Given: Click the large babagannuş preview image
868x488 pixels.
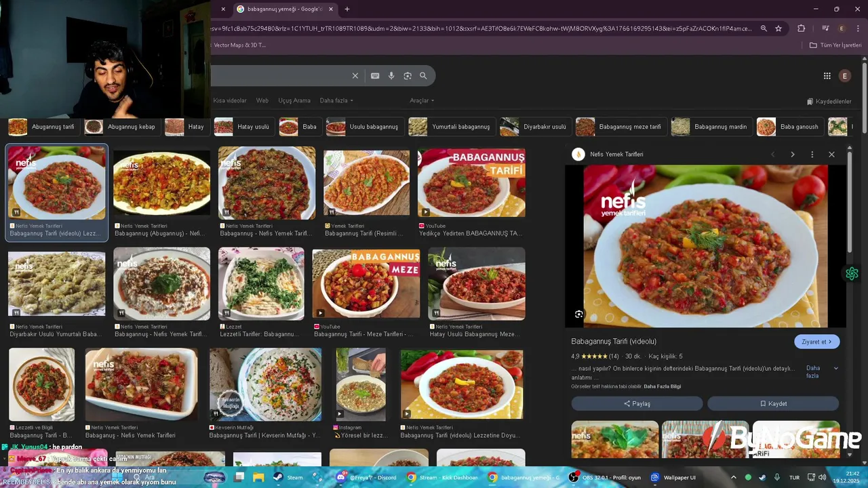Looking at the screenshot, I should point(705,247).
